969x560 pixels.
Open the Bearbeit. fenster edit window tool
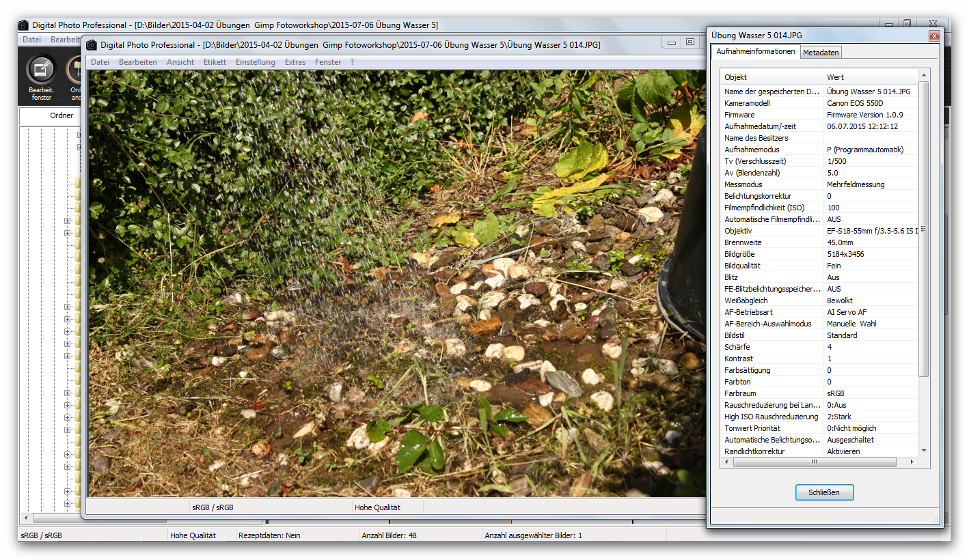(41, 79)
